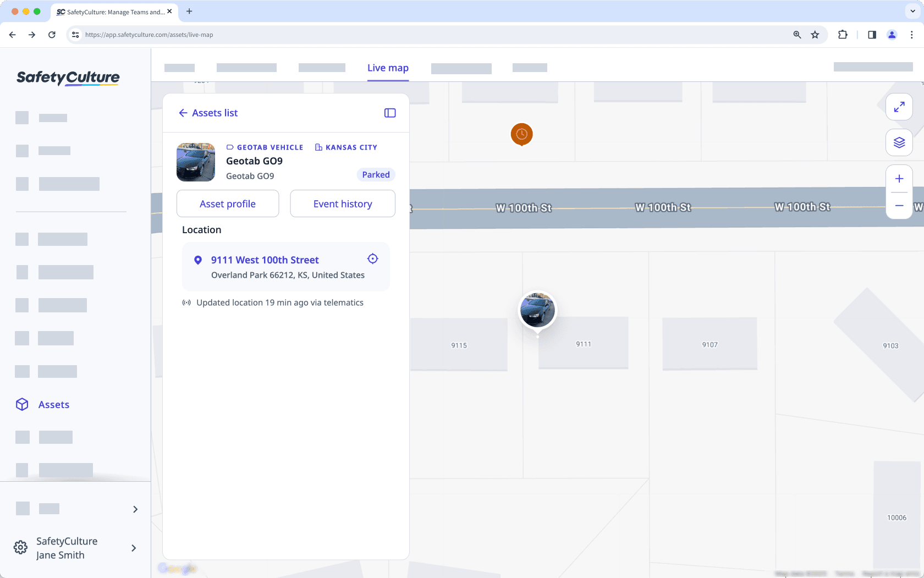Click the telematics signal icon near updated location
924x578 pixels.
point(186,302)
